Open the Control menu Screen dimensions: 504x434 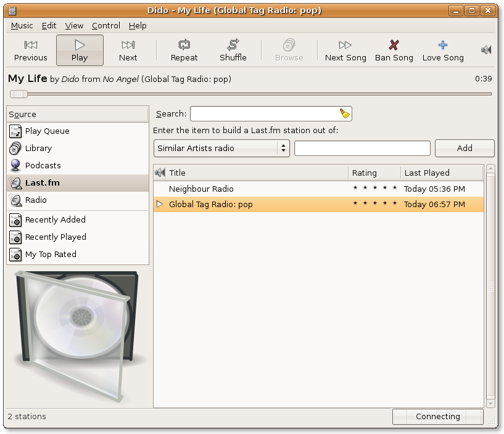tap(106, 26)
